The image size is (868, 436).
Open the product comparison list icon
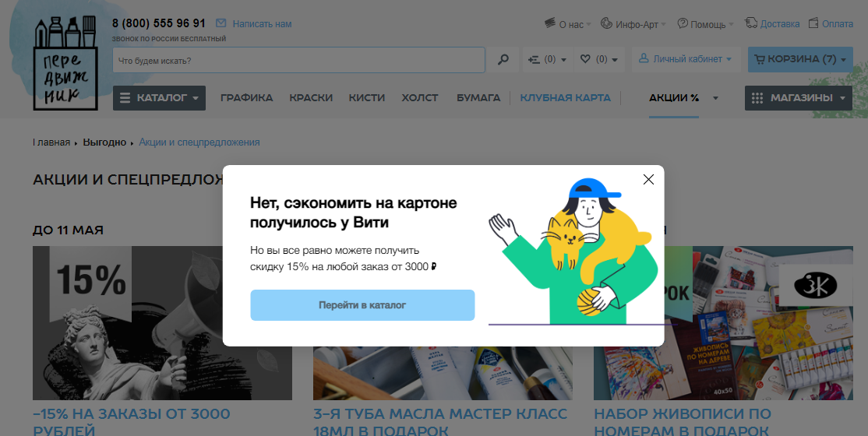535,59
